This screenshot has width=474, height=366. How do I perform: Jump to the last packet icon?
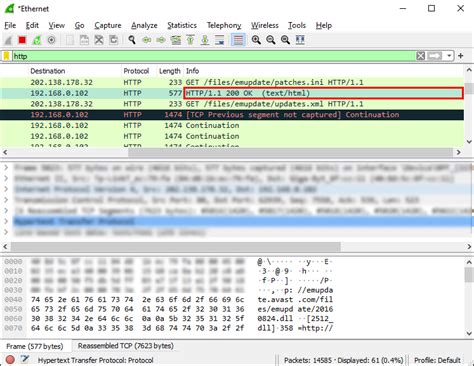(x=205, y=40)
